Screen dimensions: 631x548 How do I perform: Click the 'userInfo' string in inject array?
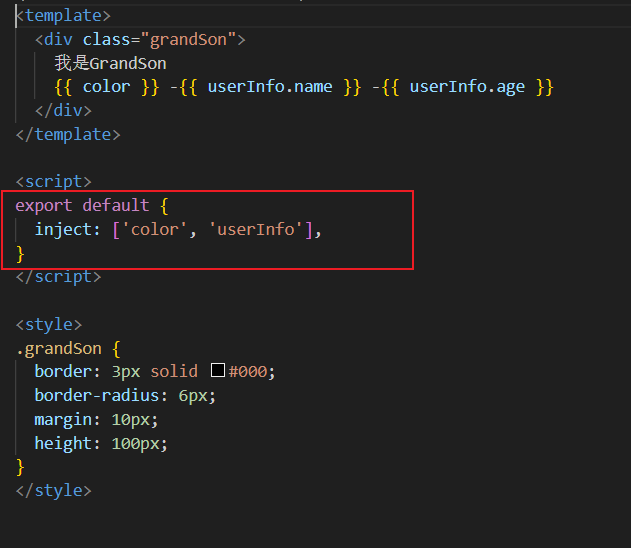[x=256, y=230]
